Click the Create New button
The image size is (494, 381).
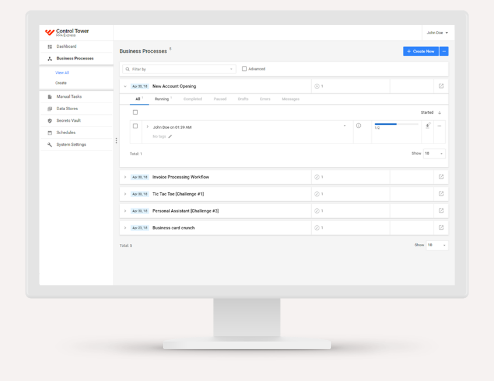click(x=421, y=51)
